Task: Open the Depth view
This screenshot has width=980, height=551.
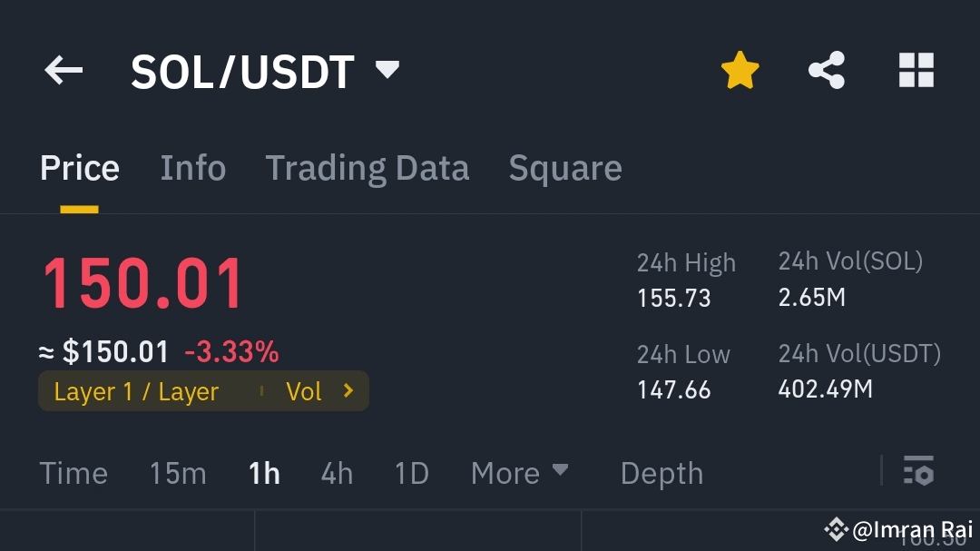Action: 661,472
